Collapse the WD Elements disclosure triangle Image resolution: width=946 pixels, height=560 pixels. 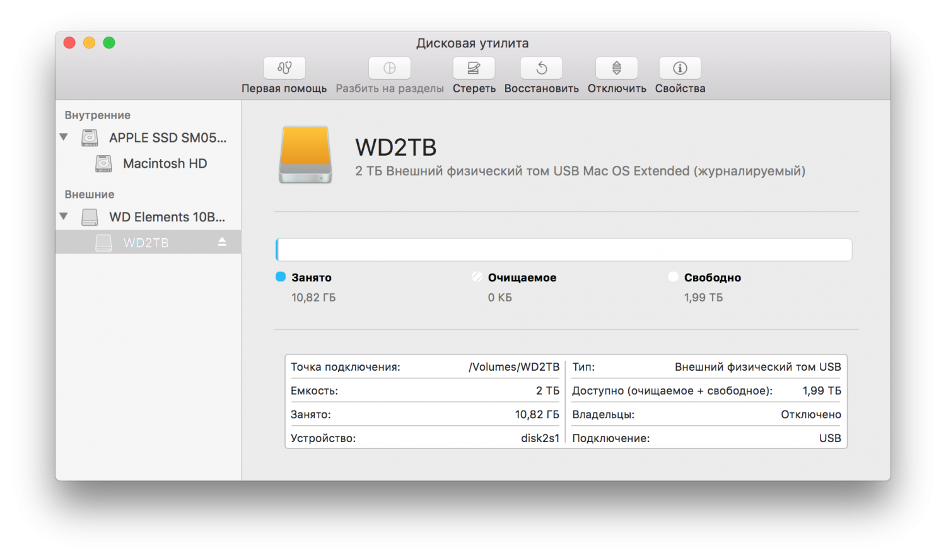pyautogui.click(x=64, y=216)
